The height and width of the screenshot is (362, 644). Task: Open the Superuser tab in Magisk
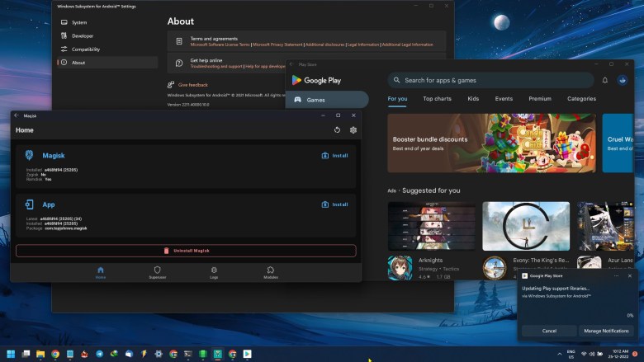[158, 272]
